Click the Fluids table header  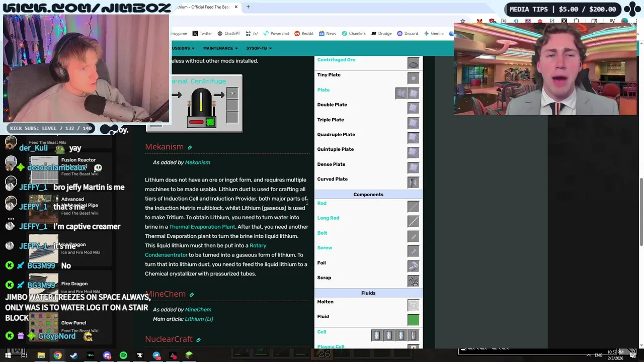[x=368, y=293]
